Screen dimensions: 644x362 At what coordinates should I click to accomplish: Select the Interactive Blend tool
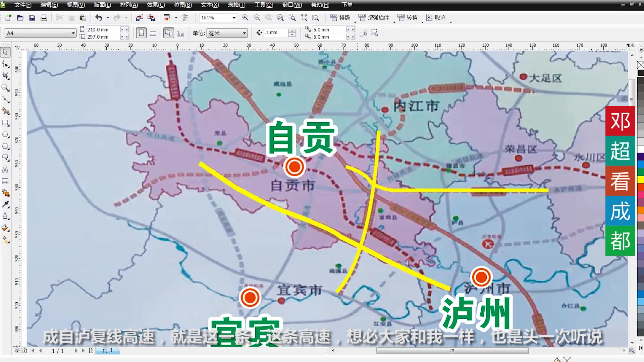[x=5, y=193]
